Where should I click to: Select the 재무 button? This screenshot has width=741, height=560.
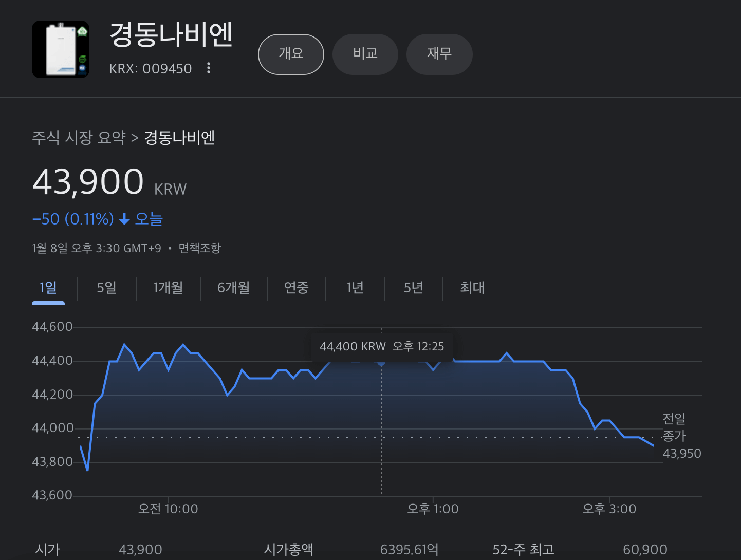(x=439, y=54)
